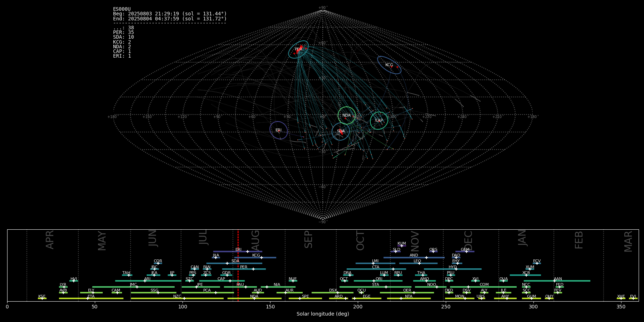
Task: Click the COM shower label in timeline
Action: tap(484, 285)
